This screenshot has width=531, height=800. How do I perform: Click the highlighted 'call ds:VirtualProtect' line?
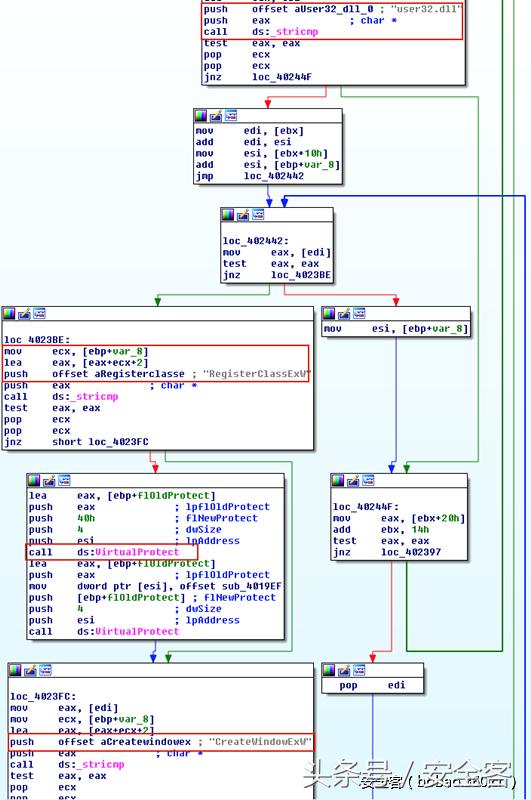pyautogui.click(x=111, y=552)
